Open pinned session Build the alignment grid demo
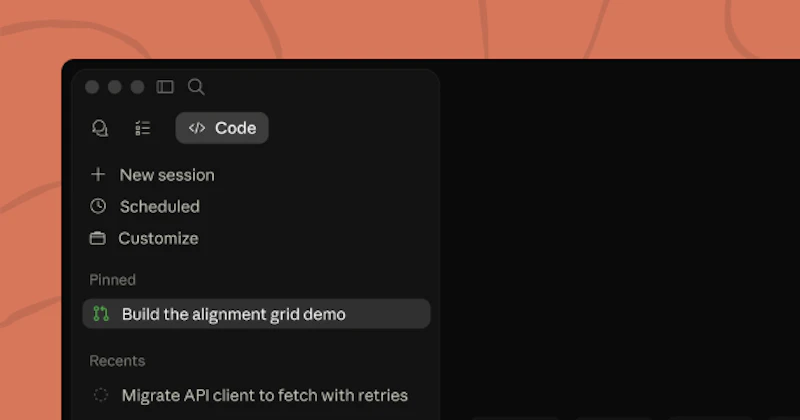The height and width of the screenshot is (420, 800). point(256,314)
